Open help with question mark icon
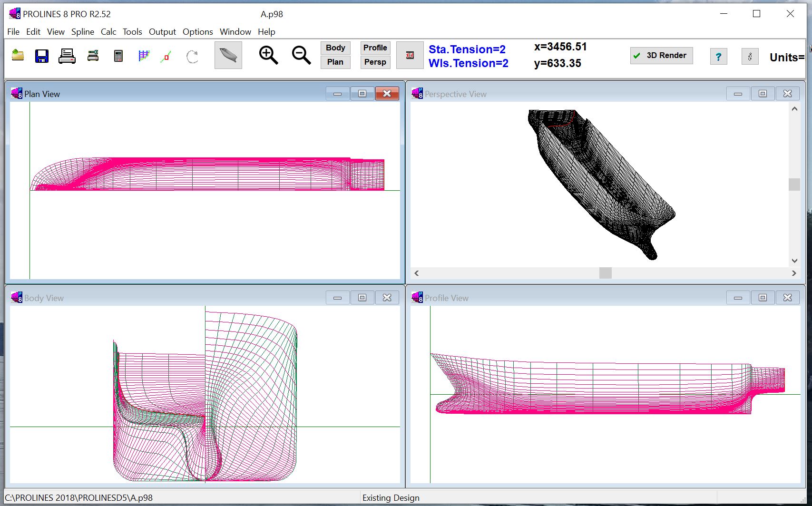Screen dimensions: 812x506 [718, 57]
